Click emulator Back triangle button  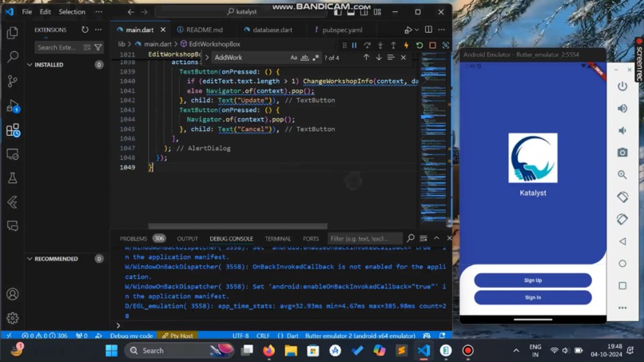[622, 241]
